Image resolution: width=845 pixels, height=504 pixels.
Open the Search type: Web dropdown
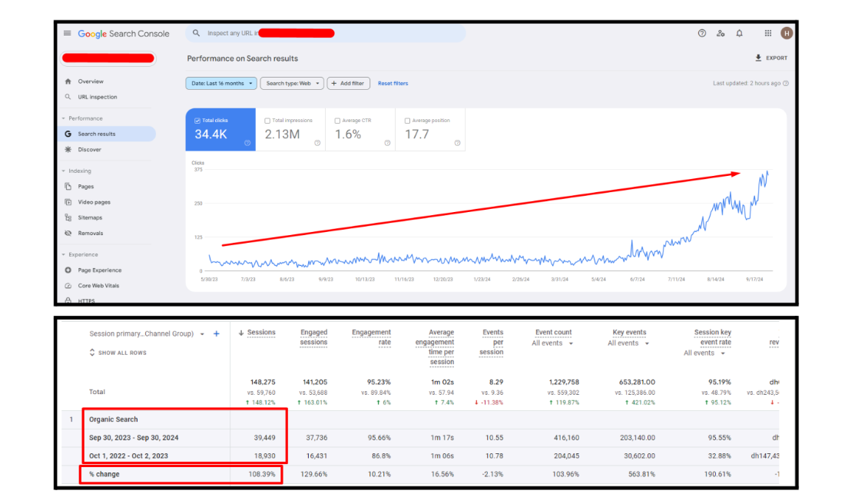[292, 84]
